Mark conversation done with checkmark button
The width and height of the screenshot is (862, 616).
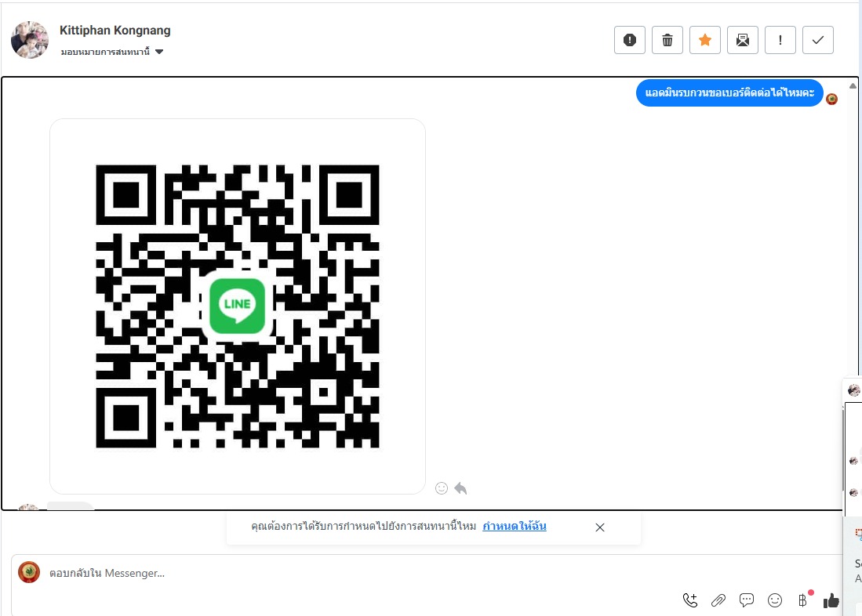(x=817, y=39)
